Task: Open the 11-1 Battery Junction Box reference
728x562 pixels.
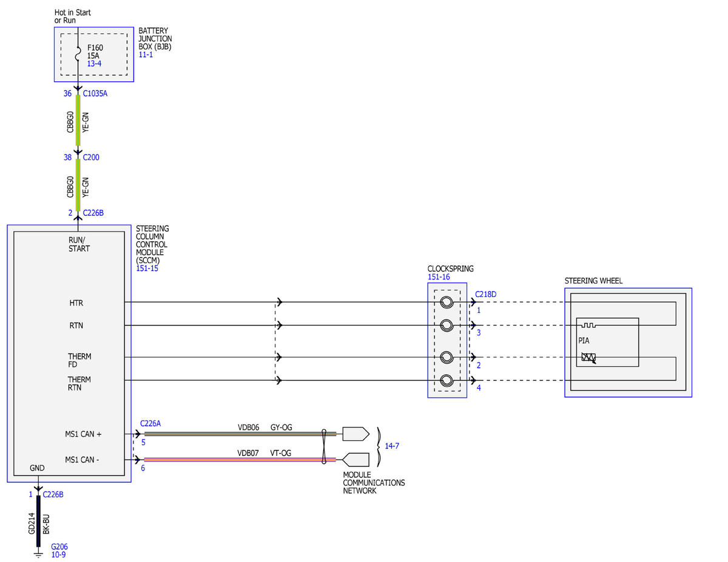Action: [146, 55]
